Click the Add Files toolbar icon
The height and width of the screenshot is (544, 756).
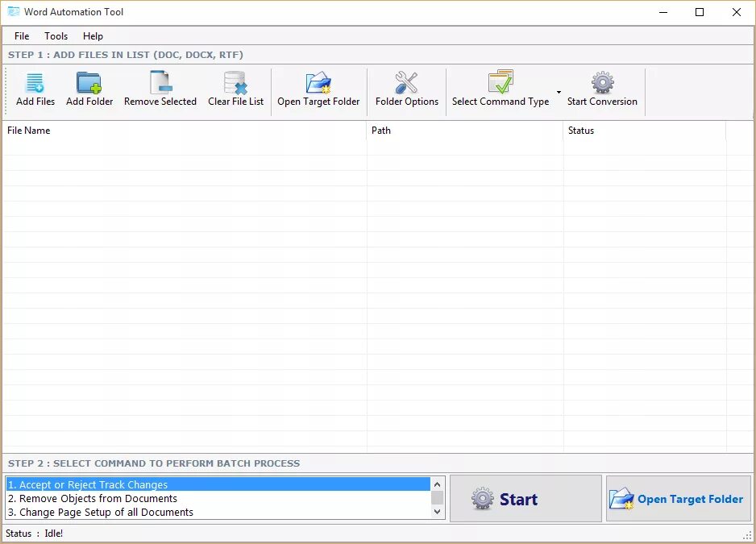point(35,83)
